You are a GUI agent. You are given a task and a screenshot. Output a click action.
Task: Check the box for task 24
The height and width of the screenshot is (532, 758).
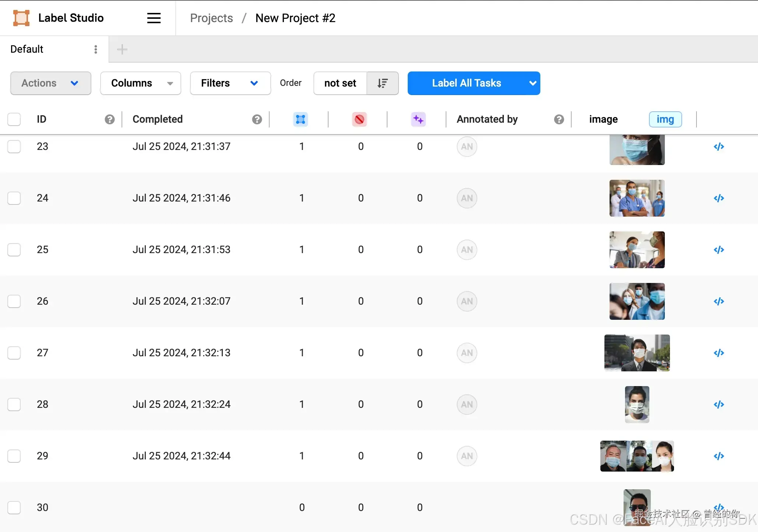click(14, 198)
